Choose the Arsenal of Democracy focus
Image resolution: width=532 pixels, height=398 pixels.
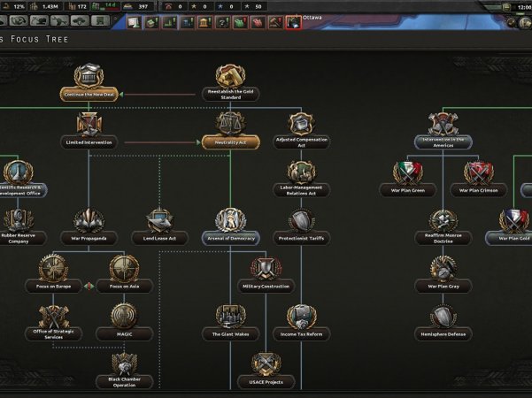tap(231, 238)
